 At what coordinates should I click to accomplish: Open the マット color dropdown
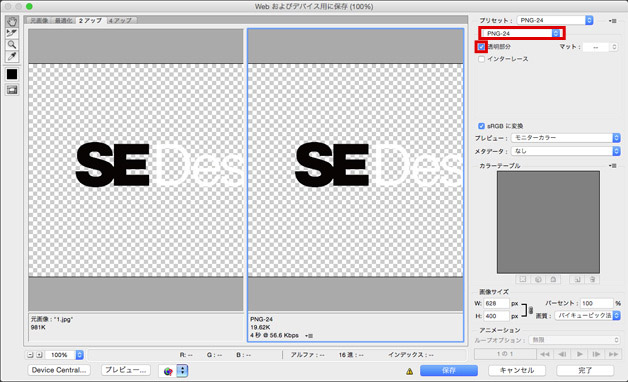[600, 47]
